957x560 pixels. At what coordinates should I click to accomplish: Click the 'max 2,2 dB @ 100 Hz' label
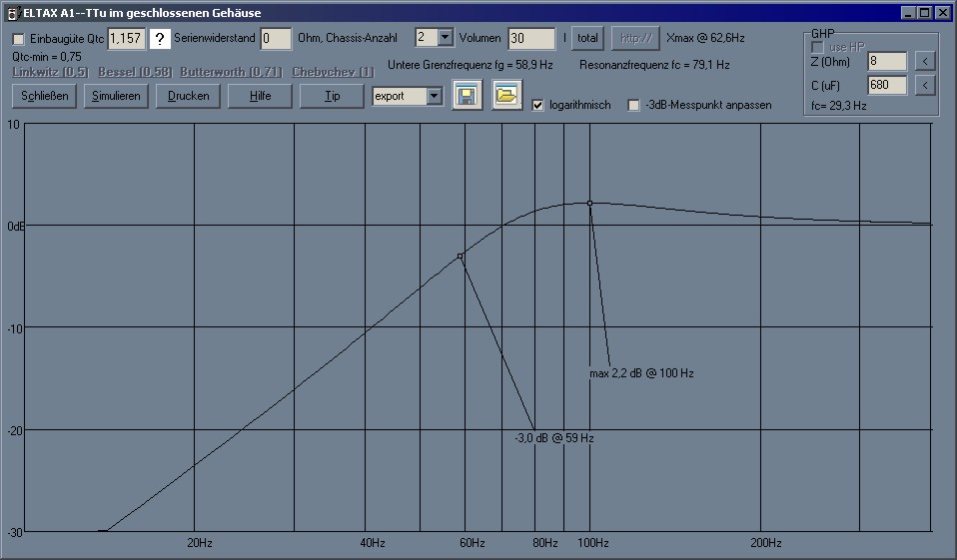point(641,373)
